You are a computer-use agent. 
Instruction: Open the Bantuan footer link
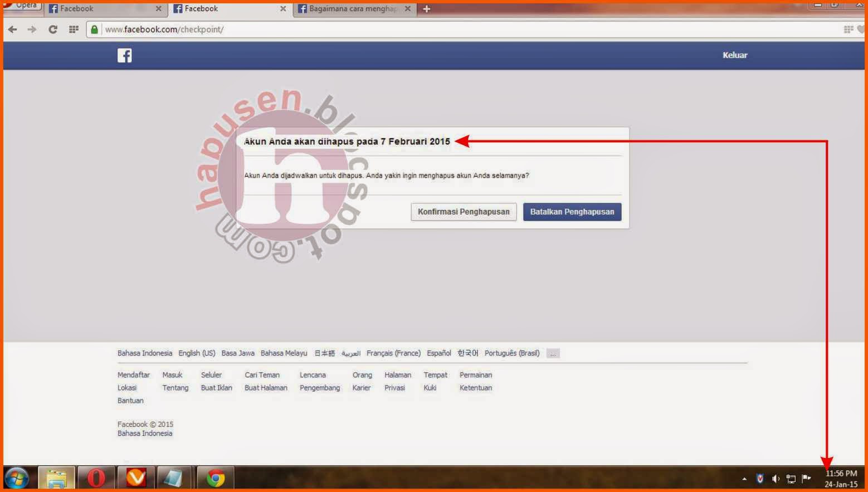130,401
